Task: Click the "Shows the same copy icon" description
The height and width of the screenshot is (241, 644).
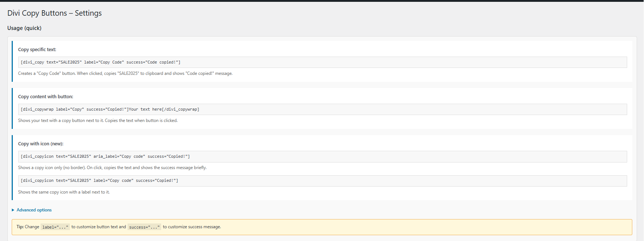Action: 64,192
